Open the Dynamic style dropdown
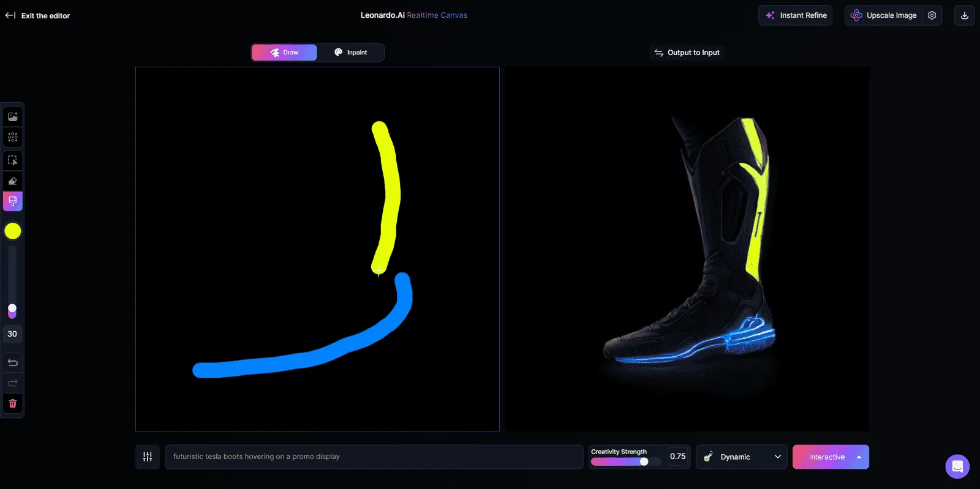The image size is (980, 489). tap(742, 457)
